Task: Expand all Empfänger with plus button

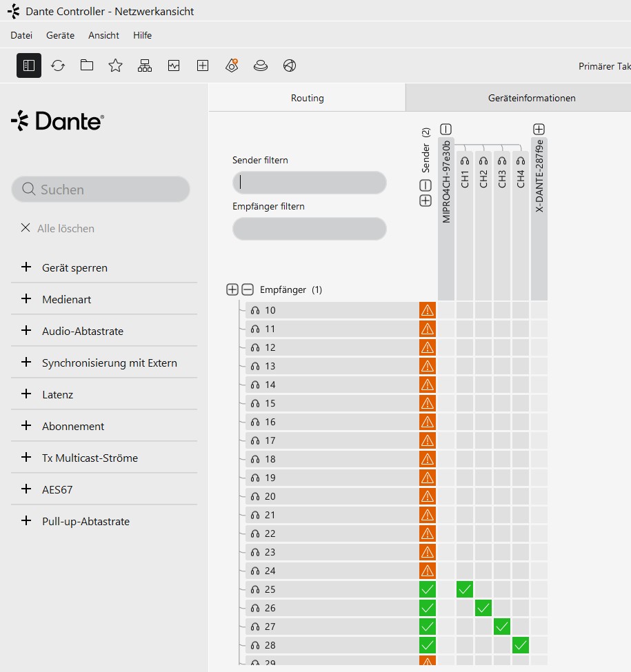Action: pyautogui.click(x=232, y=289)
